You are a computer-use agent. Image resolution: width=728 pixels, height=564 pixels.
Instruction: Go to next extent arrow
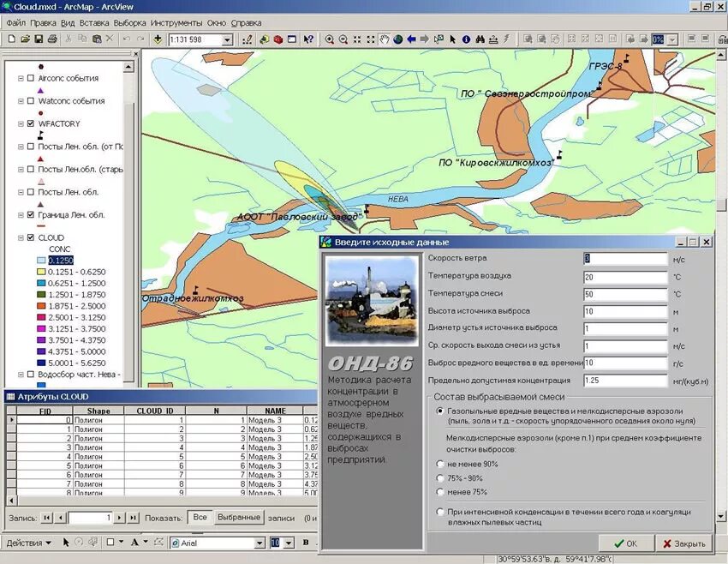point(424,39)
